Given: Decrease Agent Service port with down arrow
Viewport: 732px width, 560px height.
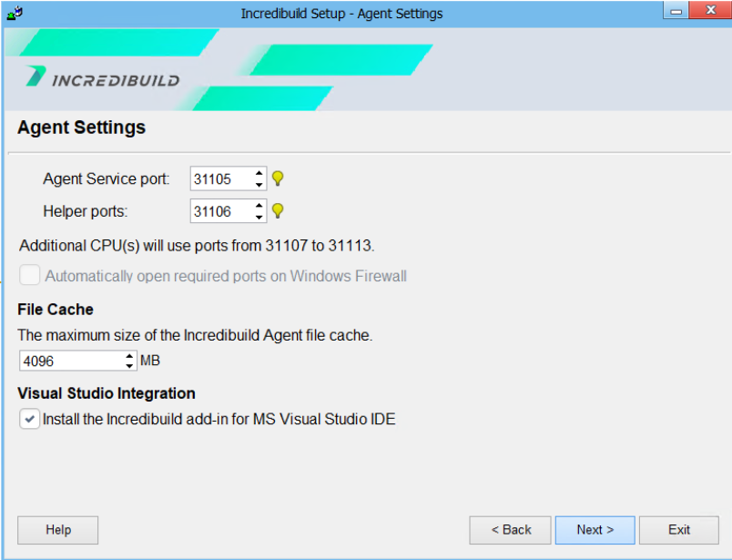Looking at the screenshot, I should click(x=259, y=185).
